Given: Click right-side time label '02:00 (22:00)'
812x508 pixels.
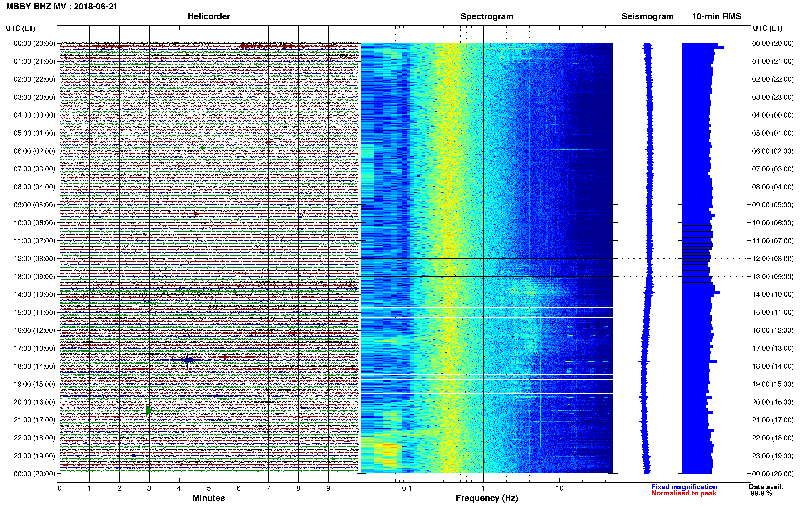Looking at the screenshot, I should (x=773, y=79).
